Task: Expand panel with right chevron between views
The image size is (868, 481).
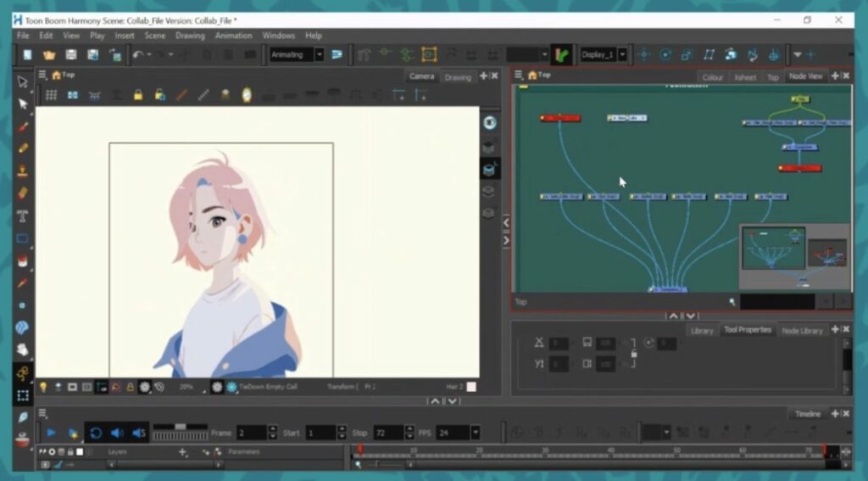Action: coord(507,241)
